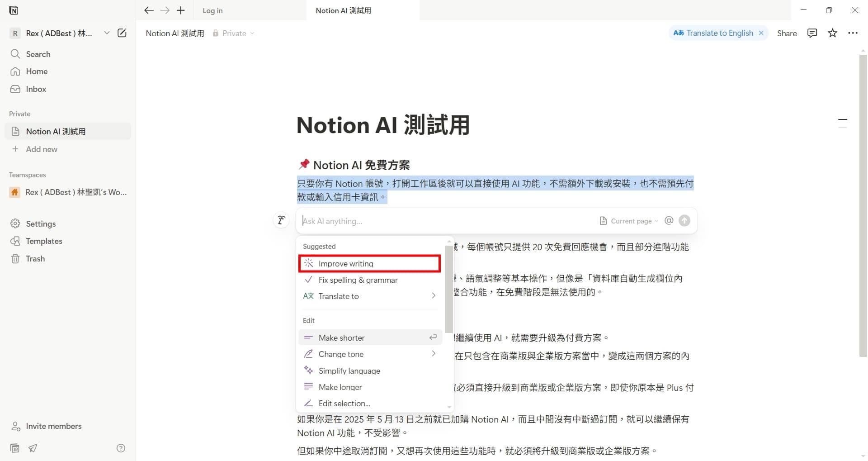Screen dimensions: 868x461
Task: Favorite this page with the star icon
Action: tap(832, 33)
